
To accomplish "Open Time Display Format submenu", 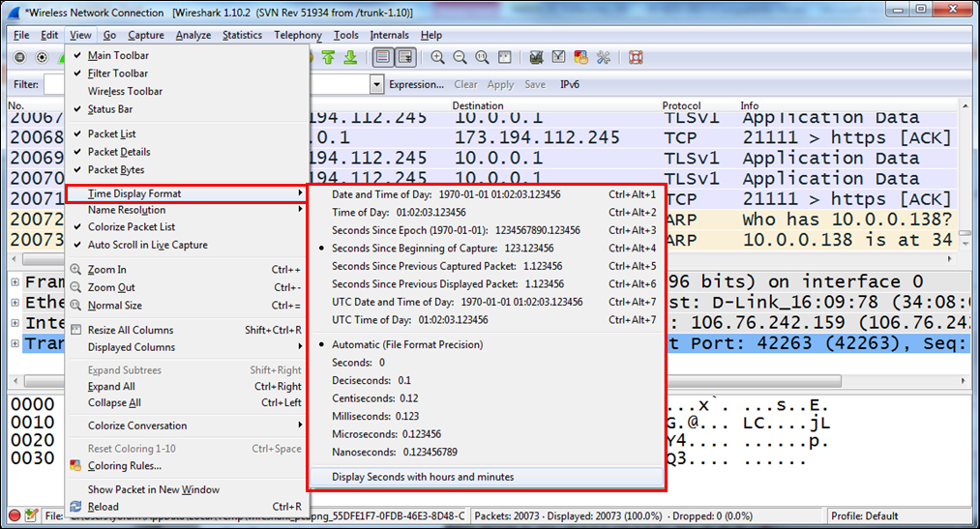I will [188, 193].
